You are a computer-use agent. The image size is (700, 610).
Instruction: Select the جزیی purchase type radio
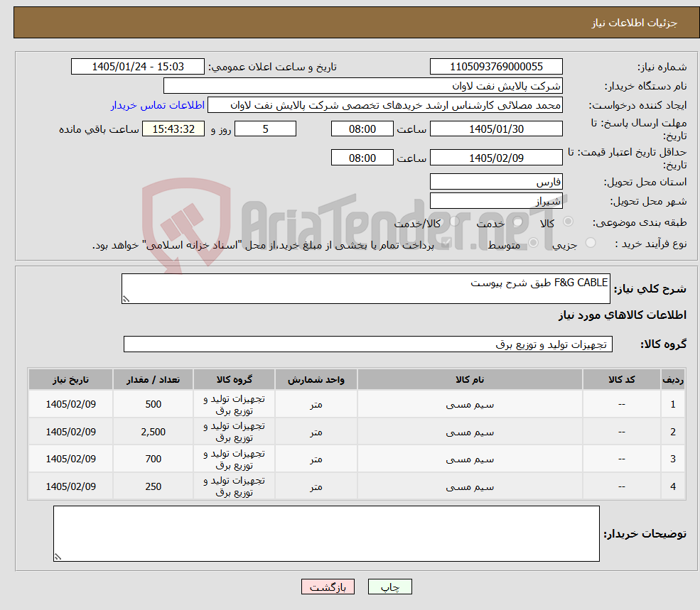pyautogui.click(x=591, y=243)
